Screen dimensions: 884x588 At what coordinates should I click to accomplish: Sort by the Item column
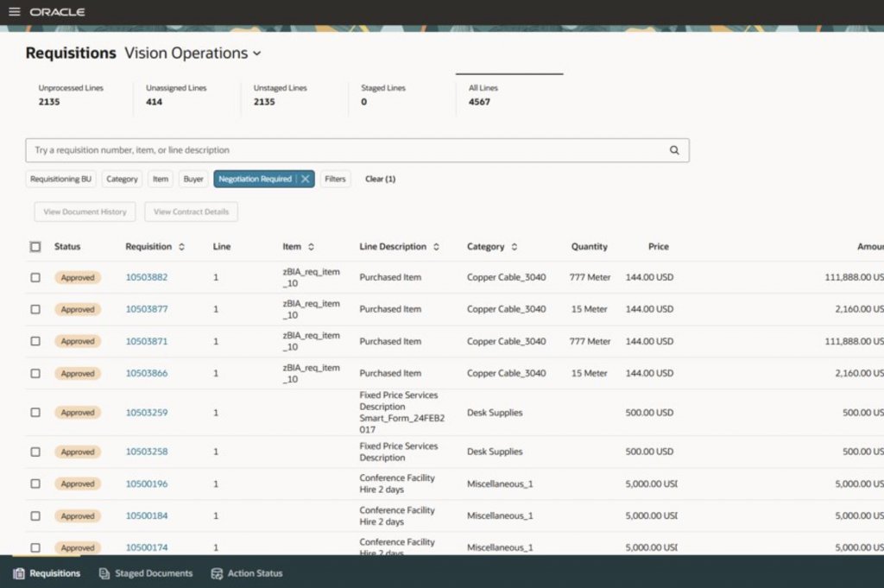(x=311, y=247)
